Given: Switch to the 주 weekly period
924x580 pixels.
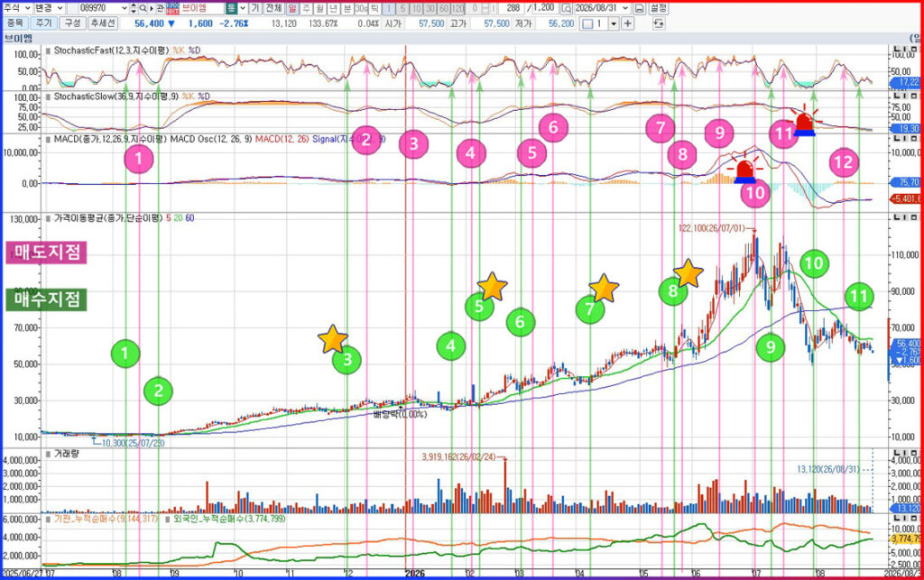Looking at the screenshot, I should pyautogui.click(x=306, y=8).
